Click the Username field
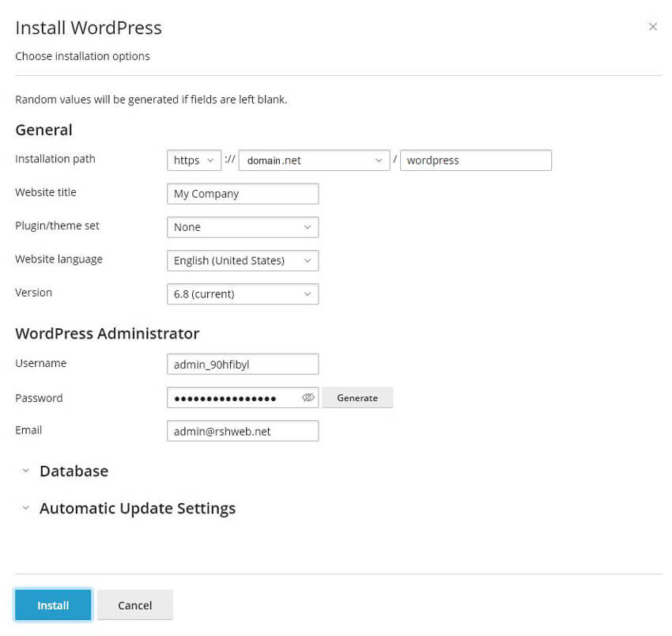 point(242,364)
